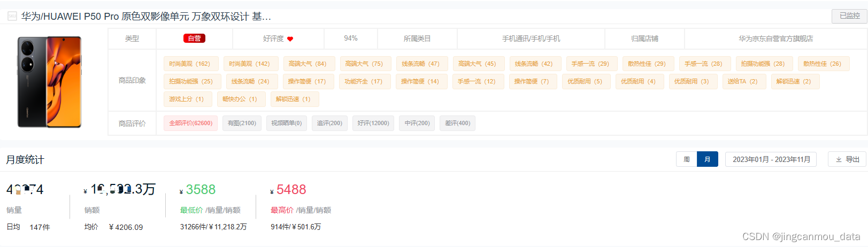868x247 pixels.
Task: Click the 时尚美观 (162) impression tag
Action: tap(191, 64)
